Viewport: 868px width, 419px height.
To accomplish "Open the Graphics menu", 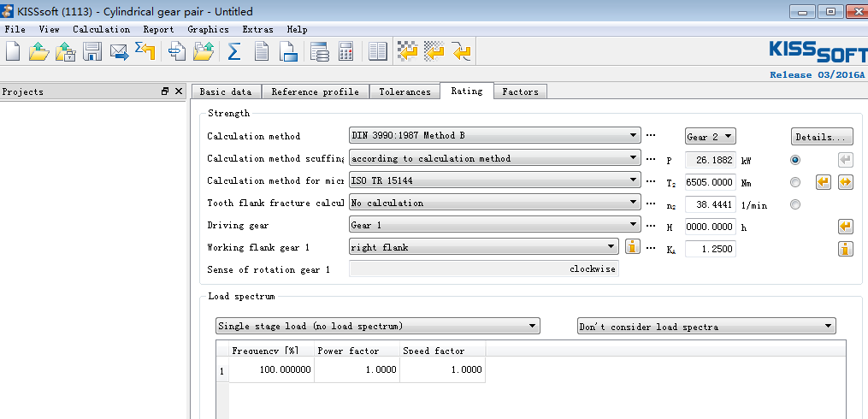I will pos(208,29).
